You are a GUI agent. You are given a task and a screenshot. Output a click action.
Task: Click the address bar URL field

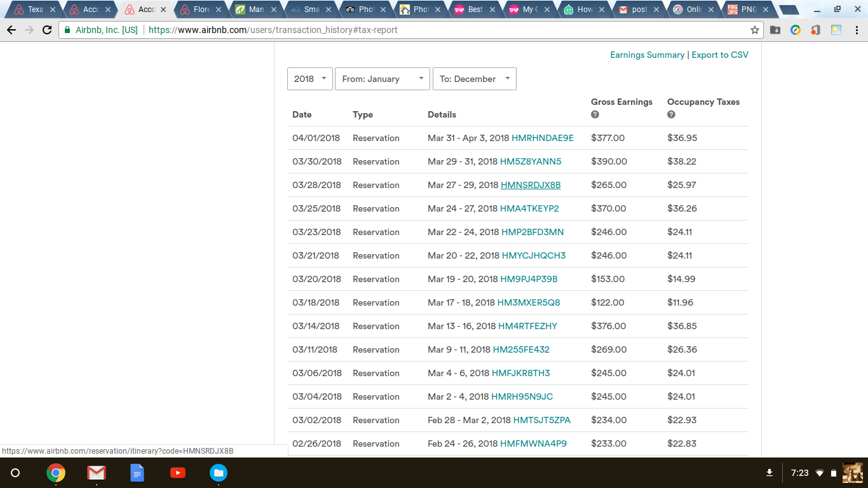click(445, 30)
